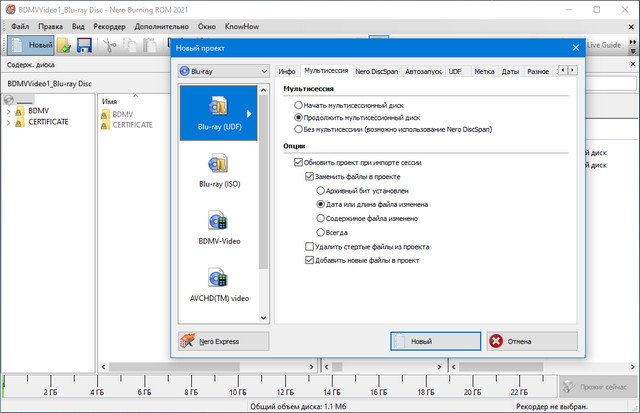640x413 pixels.
Task: Click the project type list scroll down arrow
Action: [x=263, y=318]
